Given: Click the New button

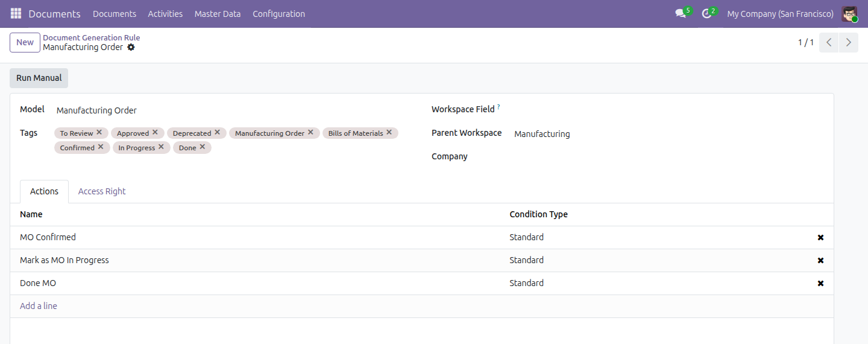Looking at the screenshot, I should pos(25,42).
